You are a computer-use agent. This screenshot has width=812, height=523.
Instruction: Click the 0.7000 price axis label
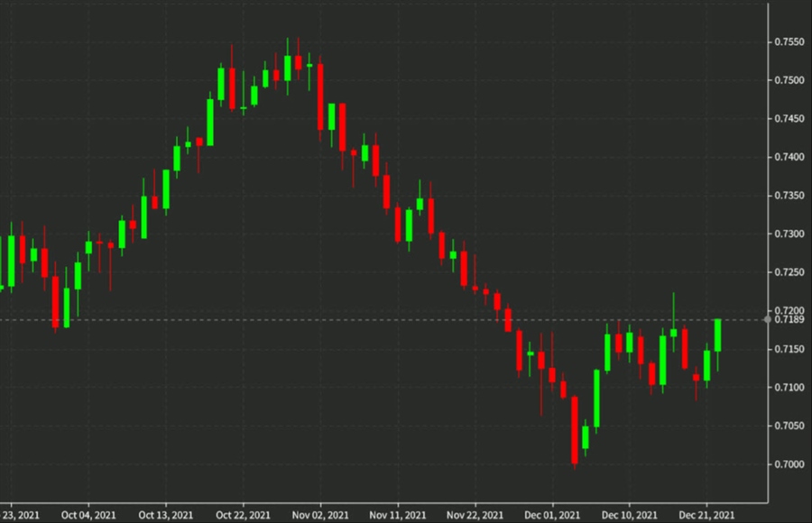pyautogui.click(x=789, y=463)
